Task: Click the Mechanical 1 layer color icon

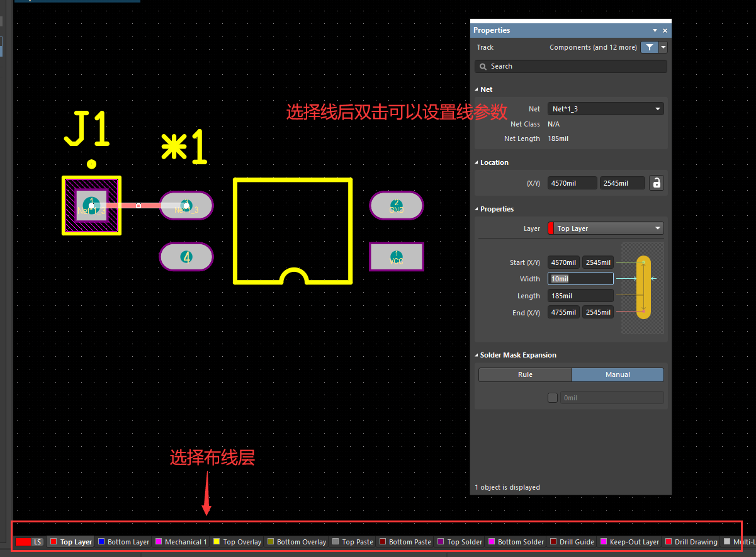Action: pyautogui.click(x=160, y=542)
